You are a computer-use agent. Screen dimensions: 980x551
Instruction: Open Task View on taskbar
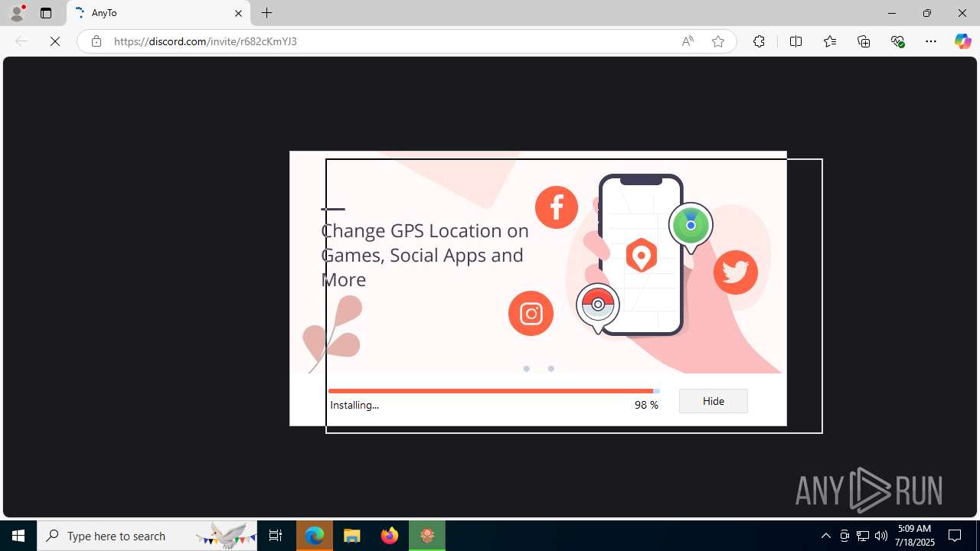coord(276,536)
